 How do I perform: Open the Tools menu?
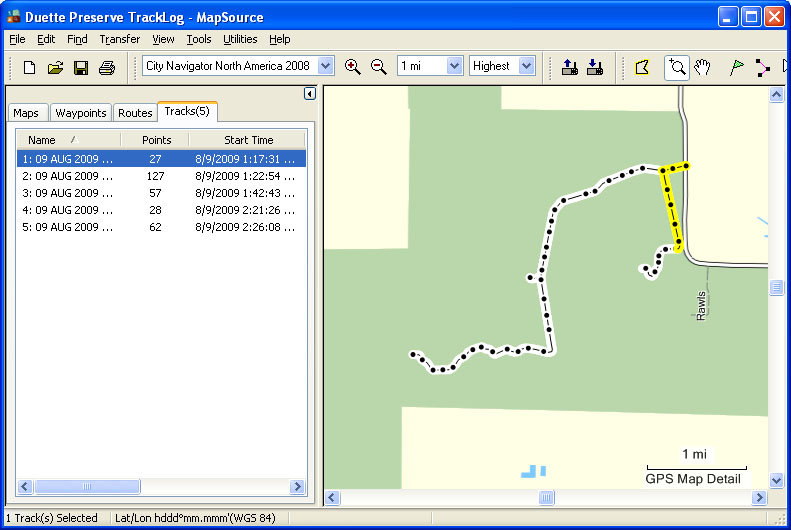pyautogui.click(x=199, y=39)
